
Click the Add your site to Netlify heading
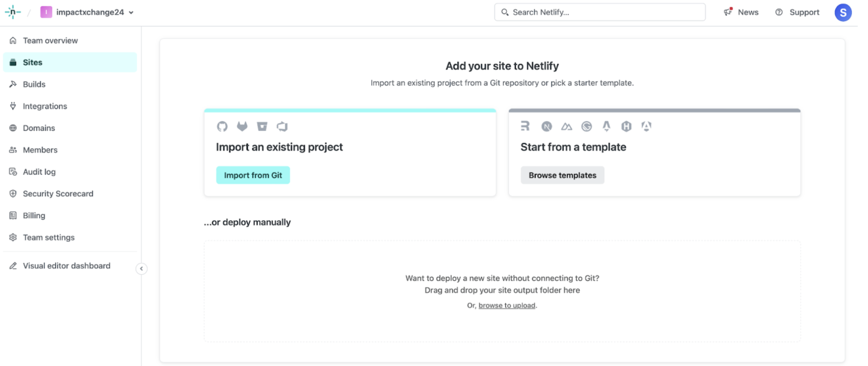point(502,66)
